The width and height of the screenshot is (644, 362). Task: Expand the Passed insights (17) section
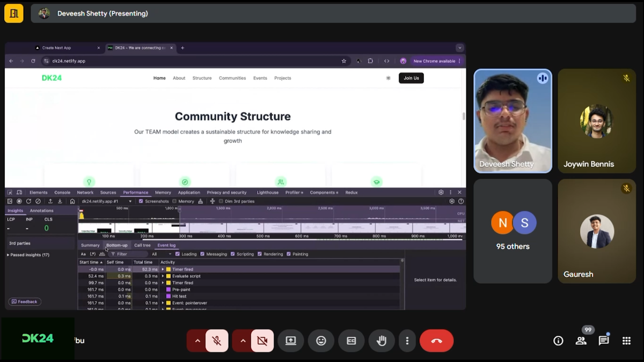coord(8,255)
